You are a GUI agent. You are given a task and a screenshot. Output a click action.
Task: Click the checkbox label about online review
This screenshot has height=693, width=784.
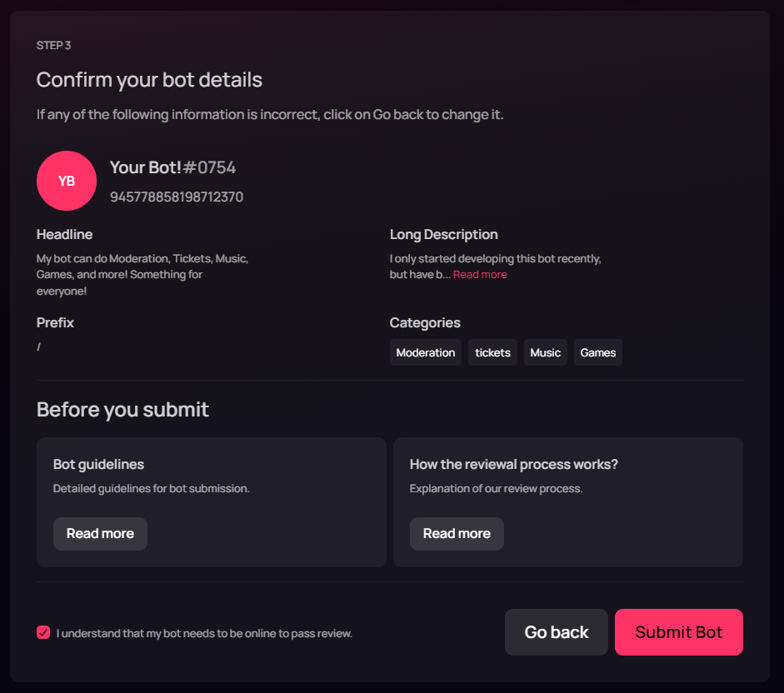(x=204, y=634)
